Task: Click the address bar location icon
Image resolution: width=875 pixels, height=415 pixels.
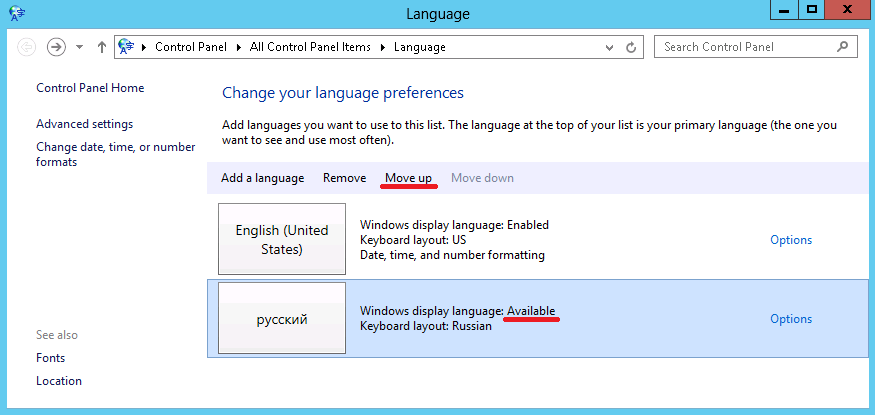Action: point(127,47)
